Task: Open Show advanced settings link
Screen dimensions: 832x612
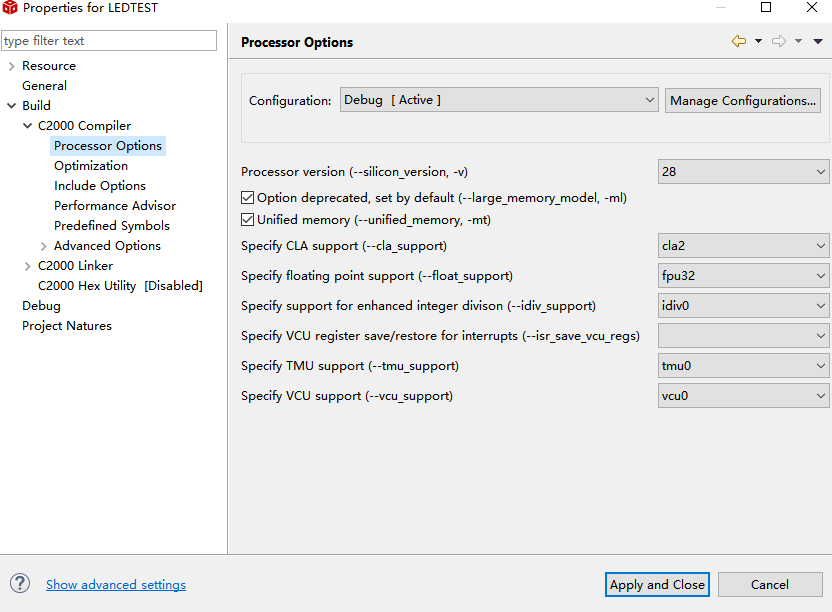Action: [x=116, y=585]
